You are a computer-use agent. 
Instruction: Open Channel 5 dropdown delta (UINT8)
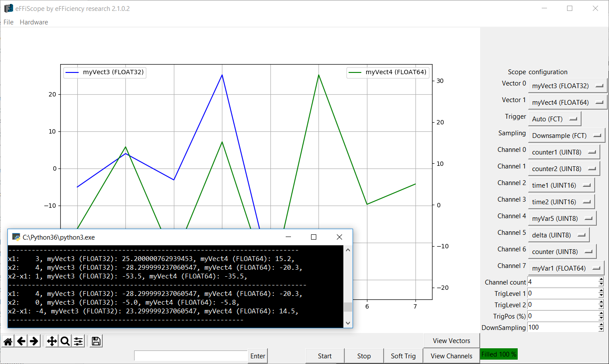[x=559, y=235]
